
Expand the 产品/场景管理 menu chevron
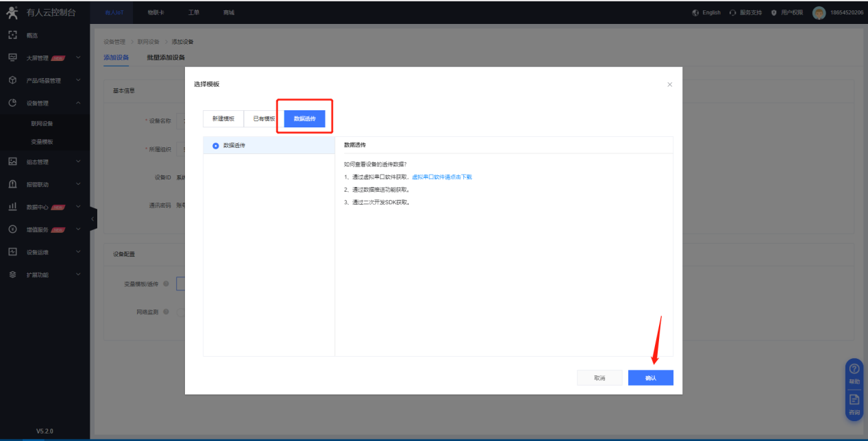[x=78, y=80]
